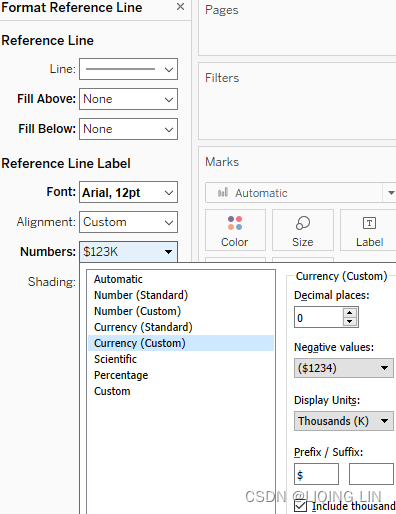This screenshot has width=396, height=514.
Task: Click the Decimal places input field
Action: pyautogui.click(x=319, y=317)
